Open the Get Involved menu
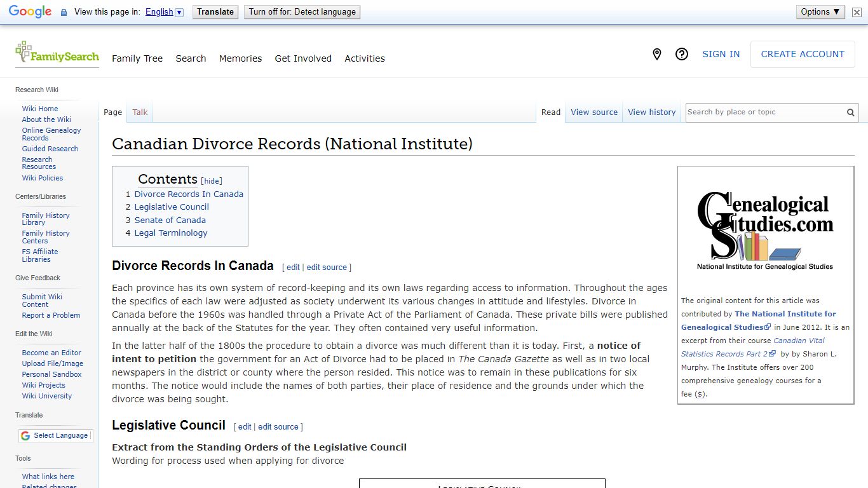 click(x=303, y=58)
